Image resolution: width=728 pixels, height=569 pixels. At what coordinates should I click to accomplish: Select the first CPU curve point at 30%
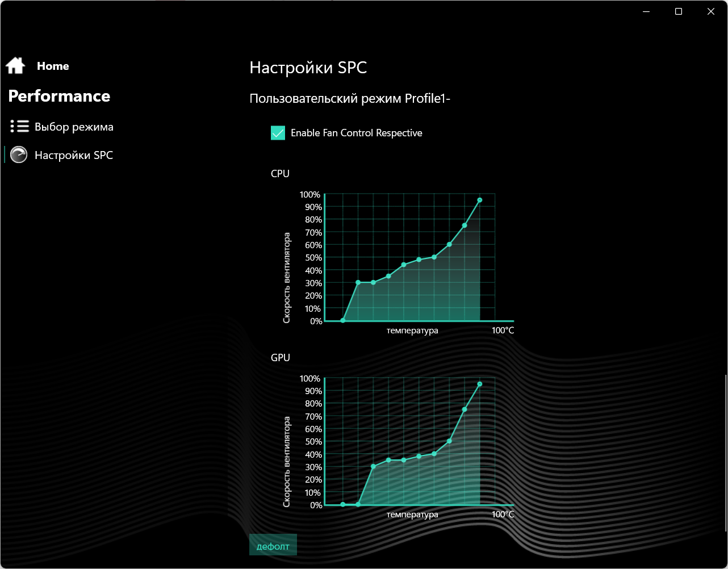click(358, 282)
